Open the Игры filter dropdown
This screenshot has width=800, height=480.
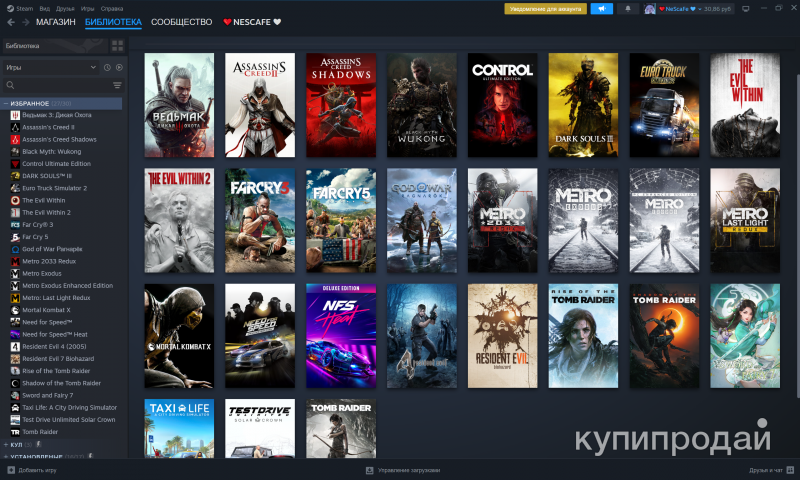click(51, 67)
